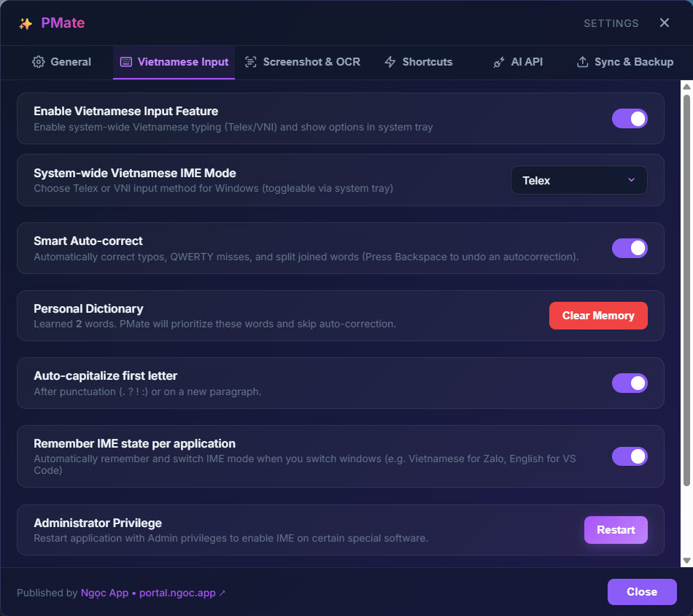693x616 pixels.
Task: Switch to Screenshot & OCR tab
Action: pyautogui.click(x=303, y=62)
